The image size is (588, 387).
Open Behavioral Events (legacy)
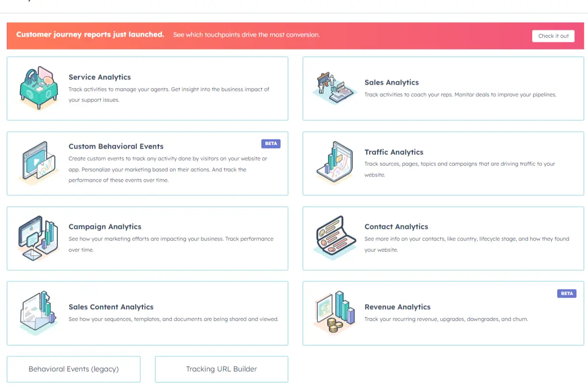pyautogui.click(x=73, y=369)
